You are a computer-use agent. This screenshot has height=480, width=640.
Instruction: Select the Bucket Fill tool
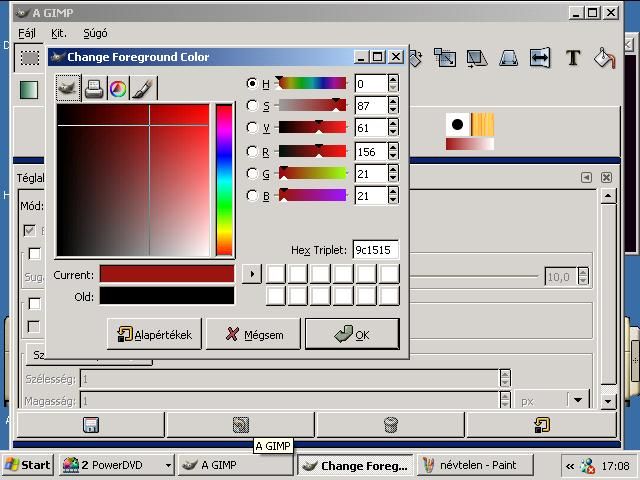point(605,58)
